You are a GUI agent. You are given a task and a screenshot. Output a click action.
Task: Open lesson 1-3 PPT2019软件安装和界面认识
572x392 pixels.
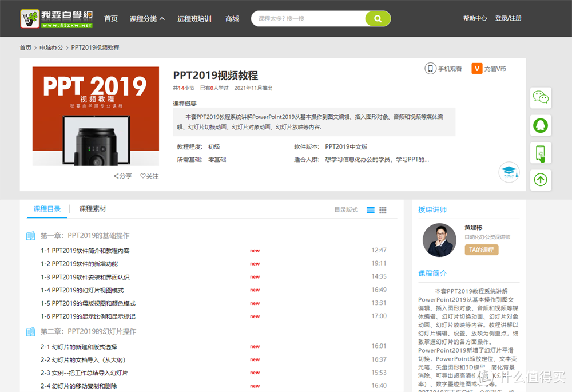point(85,277)
